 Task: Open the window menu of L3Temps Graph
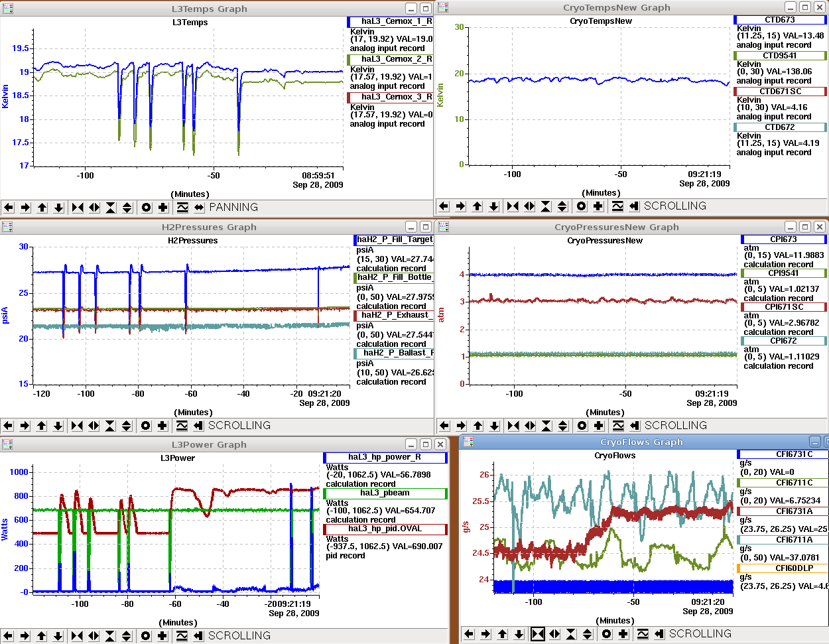click(7, 9)
